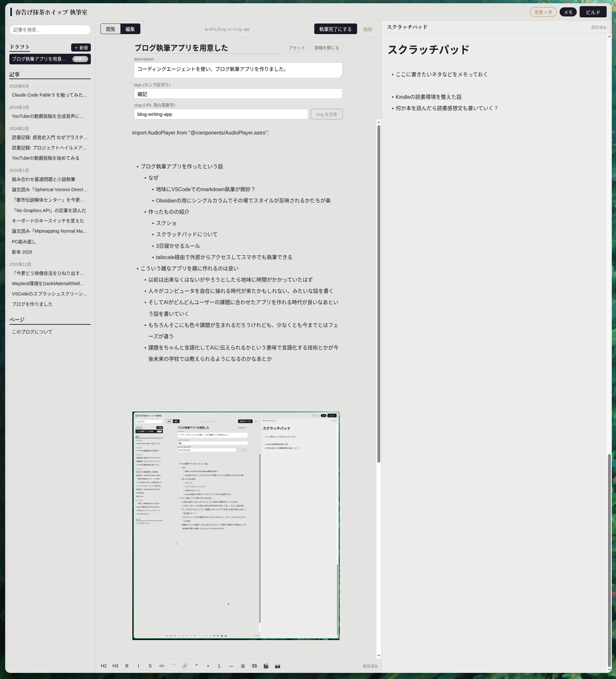Open the アセット panel
Image resolution: width=616 pixels, height=679 pixels.
[297, 48]
